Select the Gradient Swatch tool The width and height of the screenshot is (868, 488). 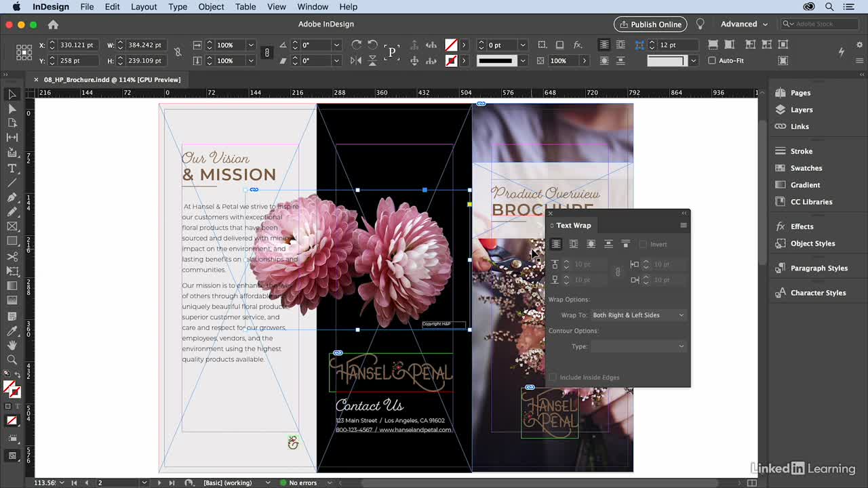pos(12,285)
